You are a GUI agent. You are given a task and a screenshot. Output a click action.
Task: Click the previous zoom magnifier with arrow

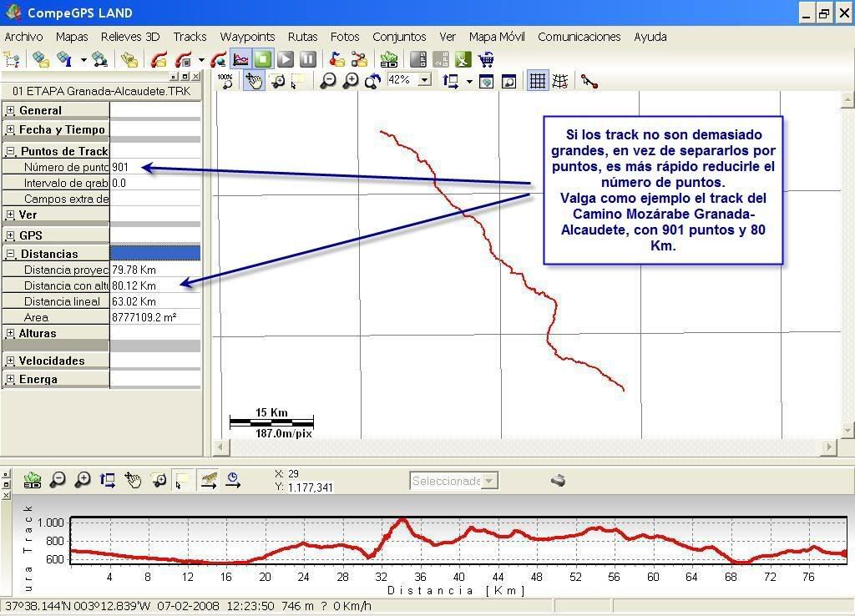(372, 81)
